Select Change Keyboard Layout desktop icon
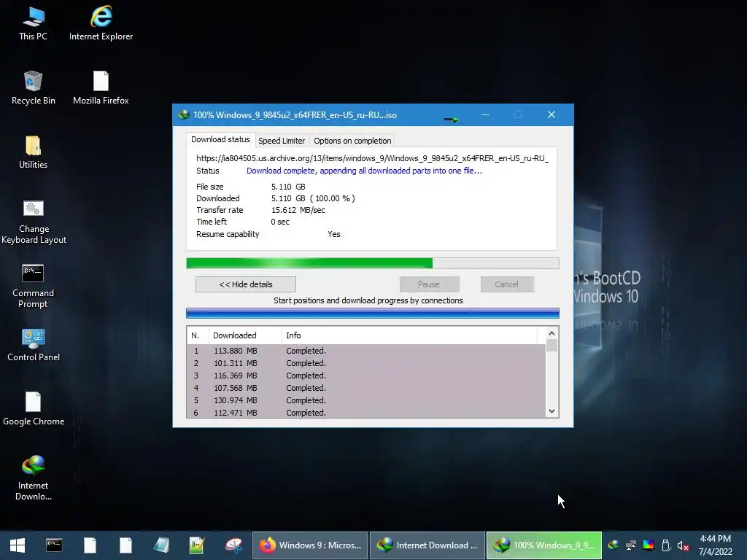747x560 pixels. point(34,222)
